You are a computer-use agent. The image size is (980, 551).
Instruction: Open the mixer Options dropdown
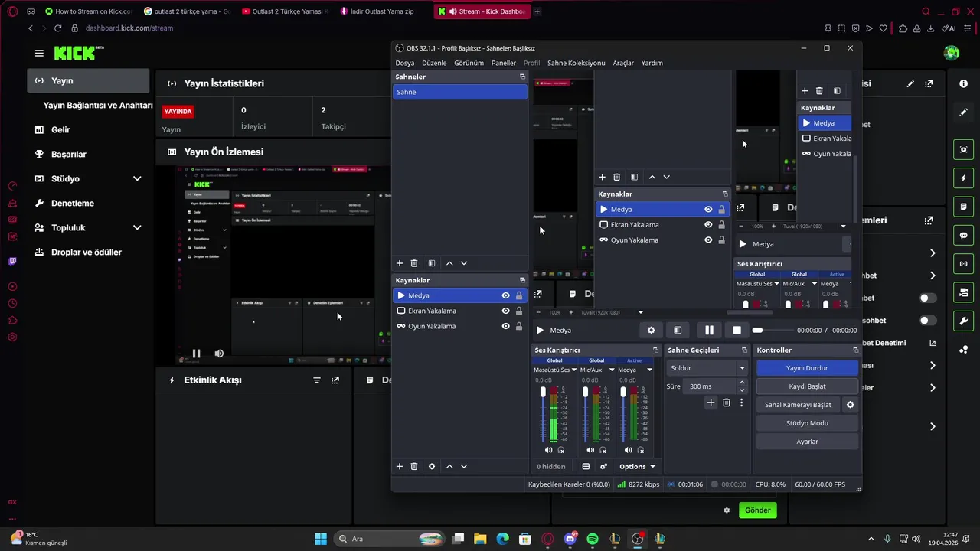pyautogui.click(x=637, y=466)
